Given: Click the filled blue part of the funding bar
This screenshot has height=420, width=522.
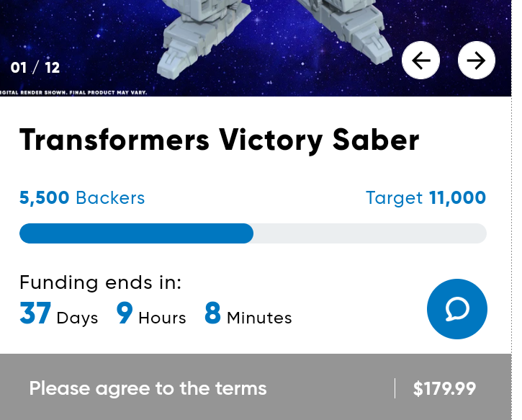Looking at the screenshot, I should (136, 233).
